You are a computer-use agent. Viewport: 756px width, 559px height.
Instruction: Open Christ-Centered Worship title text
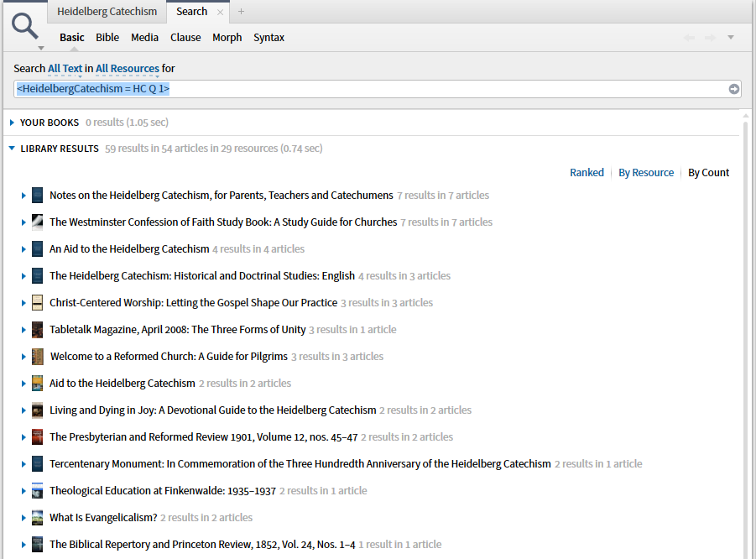(x=193, y=302)
